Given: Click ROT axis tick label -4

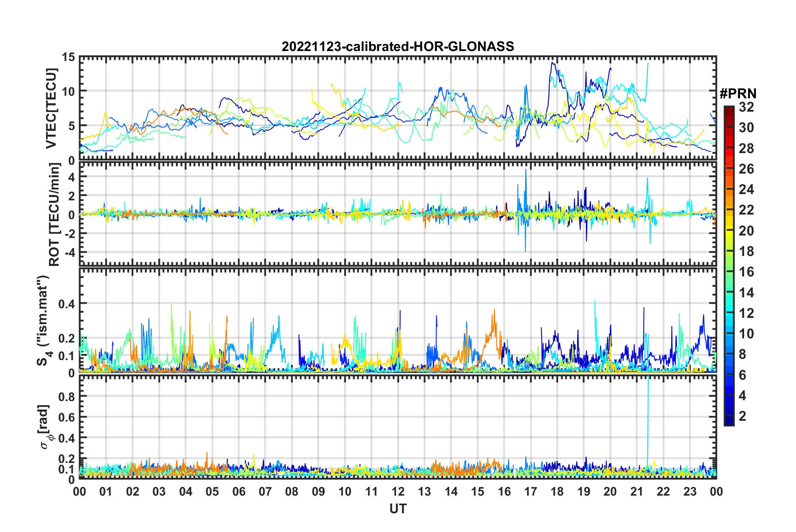Looking at the screenshot, I should [x=69, y=253].
